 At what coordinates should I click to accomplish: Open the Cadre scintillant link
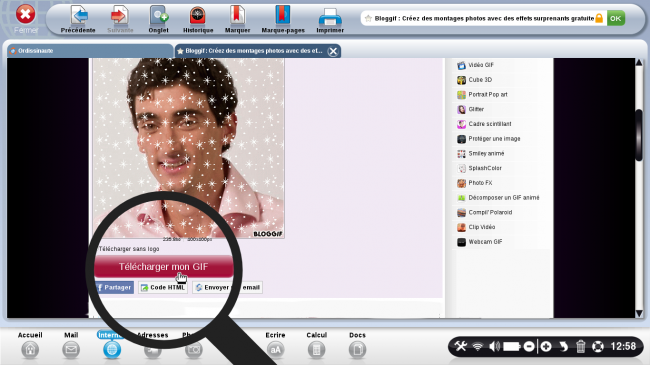pos(490,124)
